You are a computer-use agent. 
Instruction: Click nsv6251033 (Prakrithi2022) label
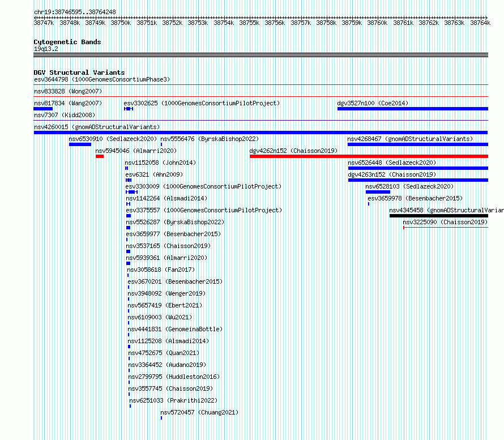[173, 400]
